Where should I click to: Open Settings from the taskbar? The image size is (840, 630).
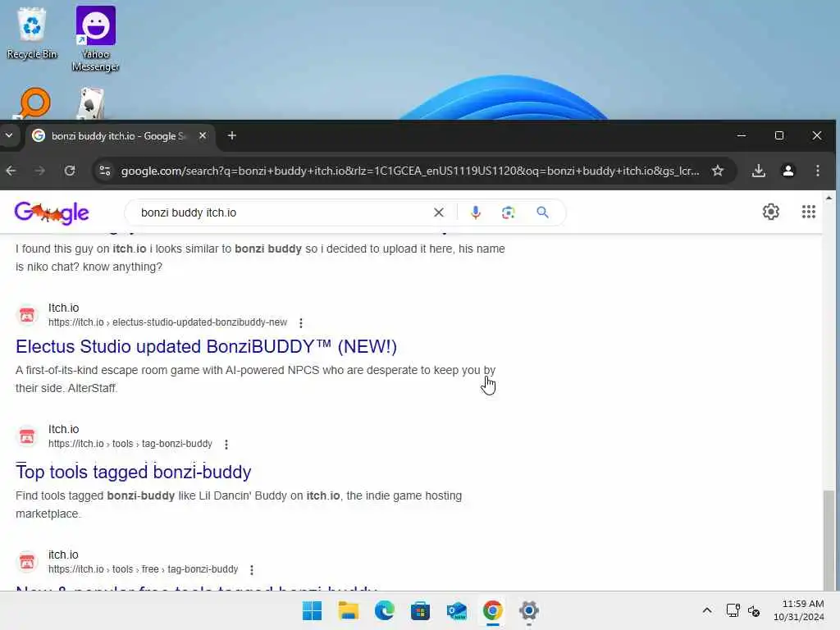(x=529, y=610)
